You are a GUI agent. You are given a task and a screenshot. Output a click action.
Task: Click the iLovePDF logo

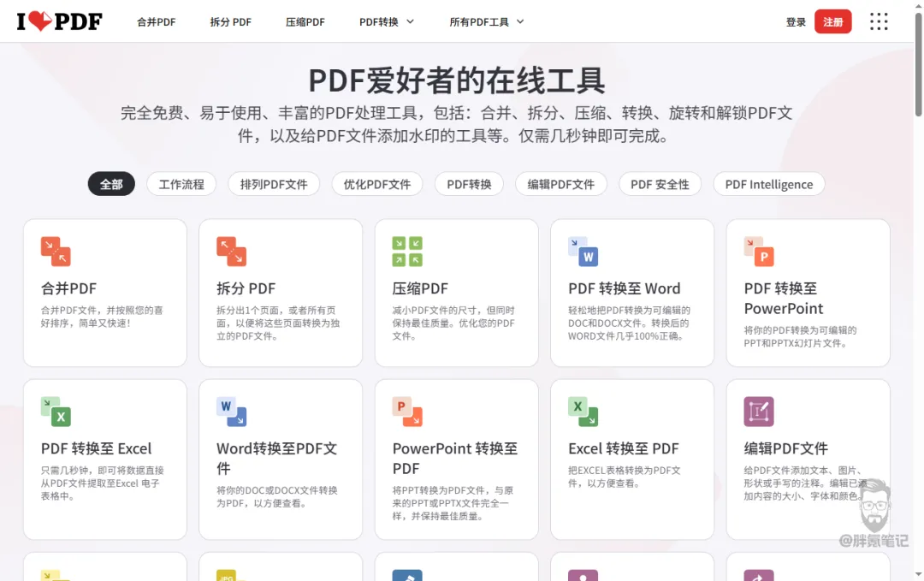point(60,21)
